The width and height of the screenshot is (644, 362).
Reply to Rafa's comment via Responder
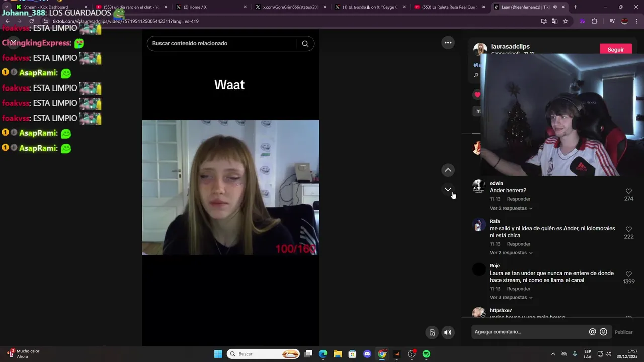point(518,244)
